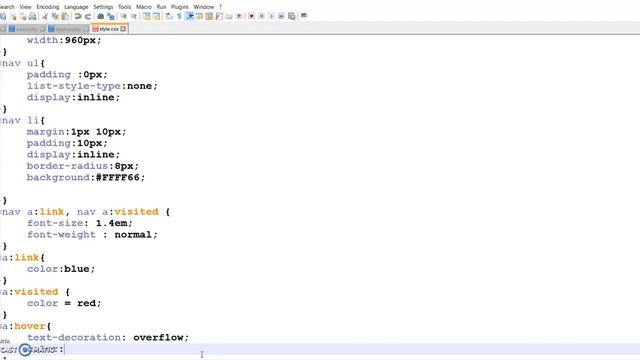The height and width of the screenshot is (360, 640).
Task: Click 'text-decoration: overflow;' line
Action: point(108,338)
